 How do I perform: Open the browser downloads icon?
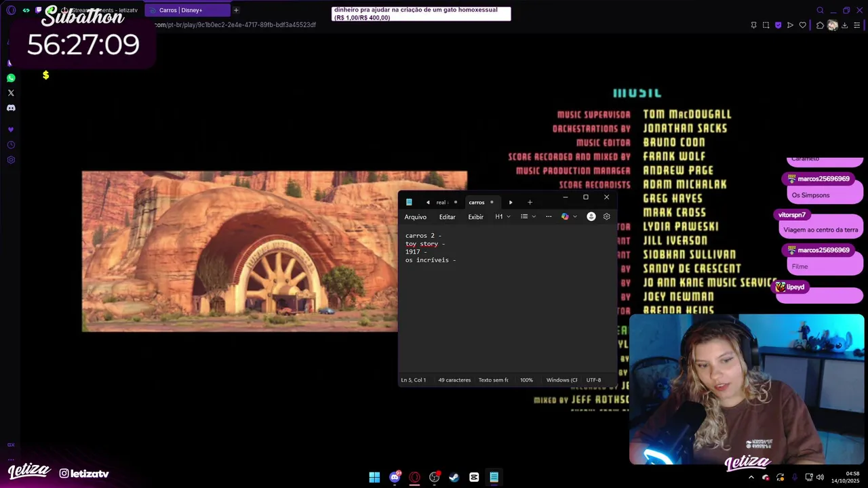844,25
